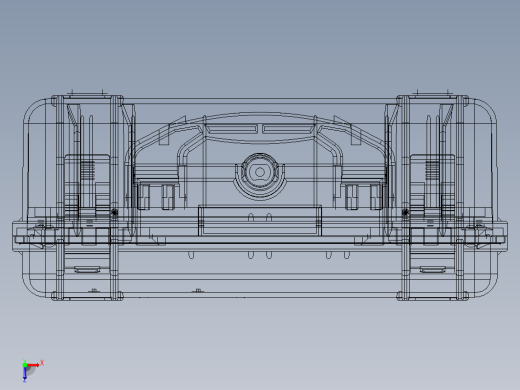
Task: Pick the dark pivot pin of the right latch
Action: 405,212
